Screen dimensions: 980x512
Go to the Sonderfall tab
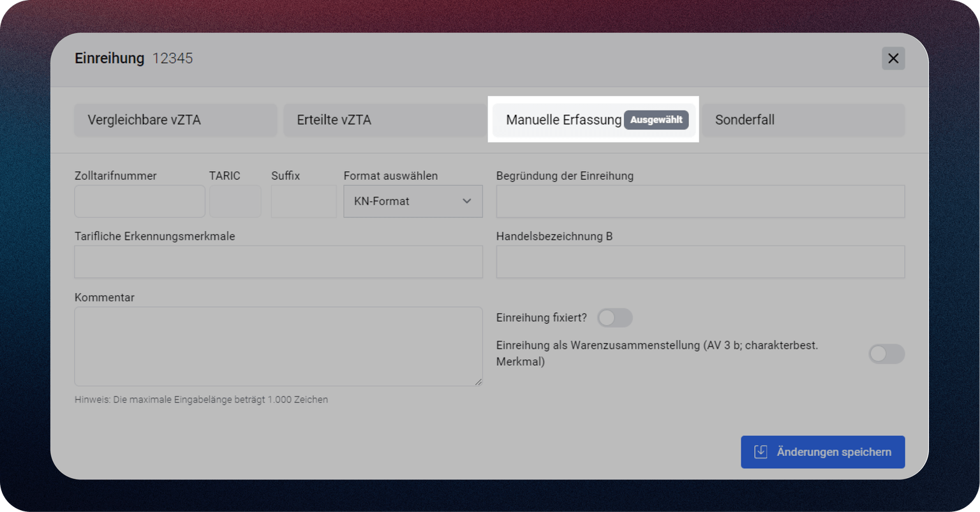coord(803,120)
